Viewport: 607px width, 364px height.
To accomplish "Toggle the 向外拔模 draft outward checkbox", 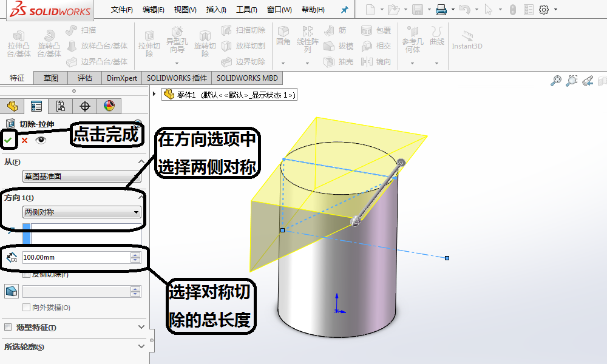I will [26, 308].
